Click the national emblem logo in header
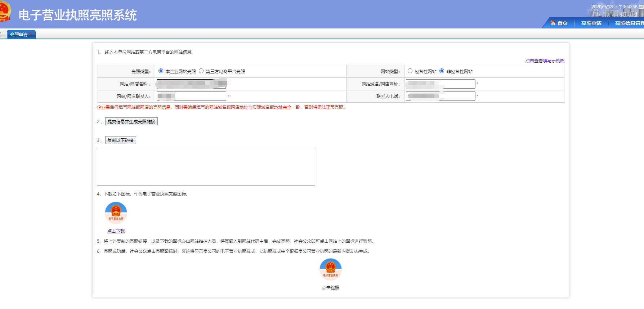 click(x=5, y=12)
